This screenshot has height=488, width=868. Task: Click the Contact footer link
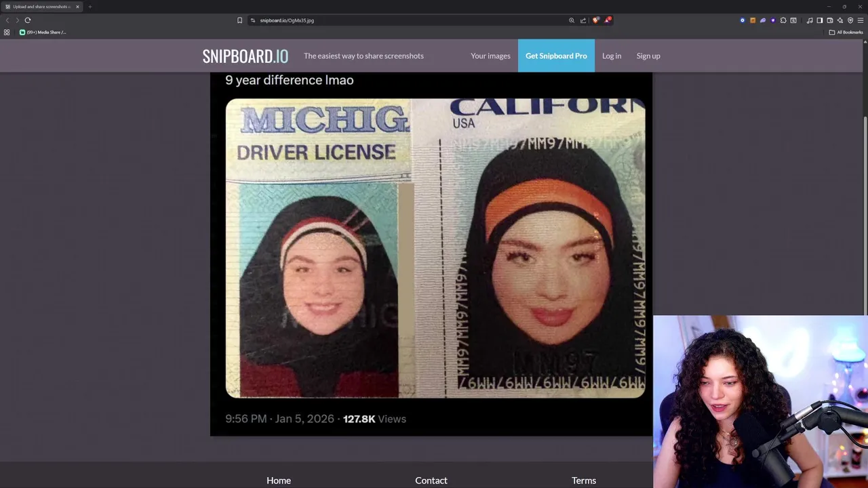[431, 480]
